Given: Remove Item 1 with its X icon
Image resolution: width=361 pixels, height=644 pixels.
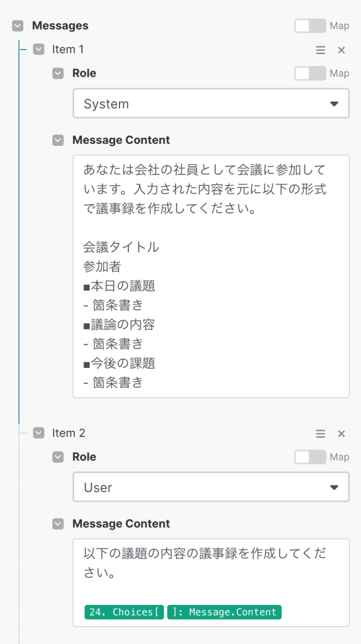Looking at the screenshot, I should (x=342, y=50).
